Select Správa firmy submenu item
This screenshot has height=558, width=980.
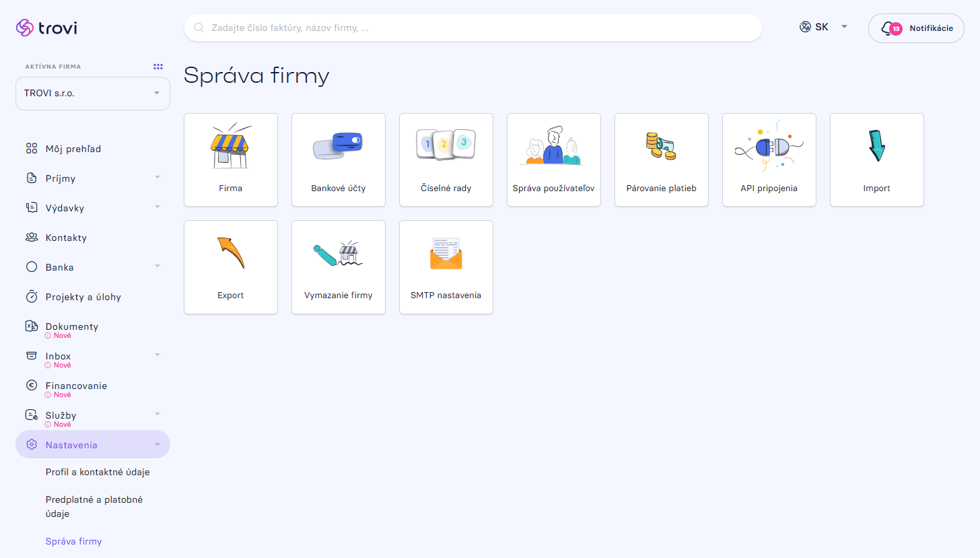[x=73, y=541]
